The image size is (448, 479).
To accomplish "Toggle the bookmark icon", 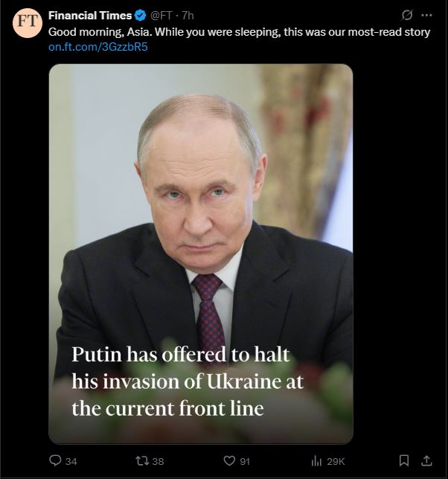I will (x=404, y=460).
